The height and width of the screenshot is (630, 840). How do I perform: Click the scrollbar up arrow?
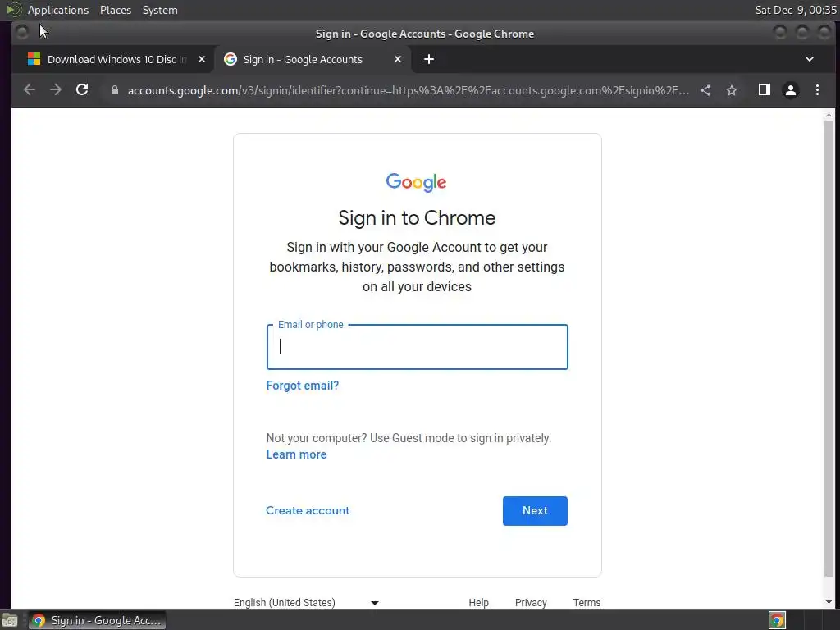829,115
